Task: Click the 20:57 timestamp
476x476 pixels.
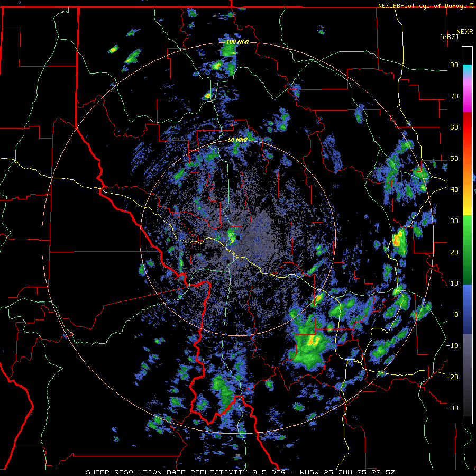Action: coord(382,472)
